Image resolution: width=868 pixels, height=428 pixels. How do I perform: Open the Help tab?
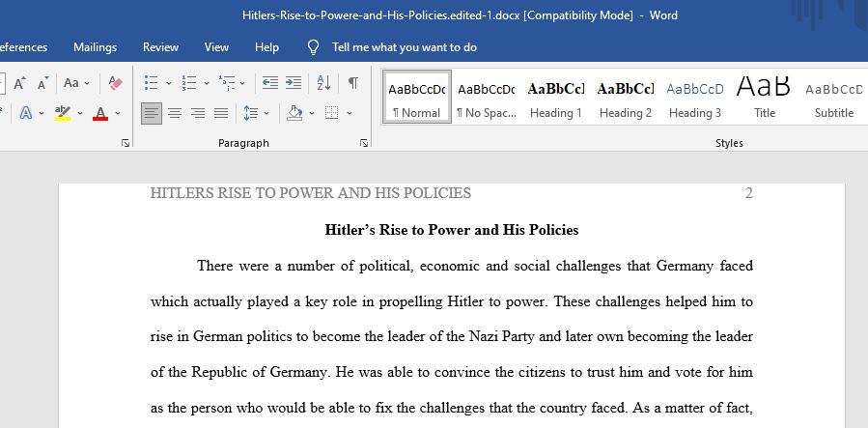click(x=266, y=47)
